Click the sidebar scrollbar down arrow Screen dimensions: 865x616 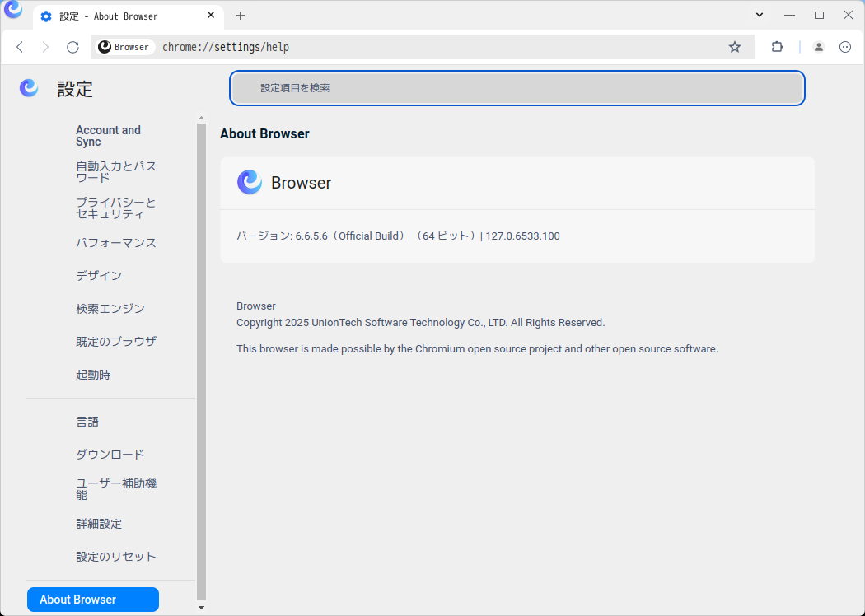pyautogui.click(x=201, y=608)
